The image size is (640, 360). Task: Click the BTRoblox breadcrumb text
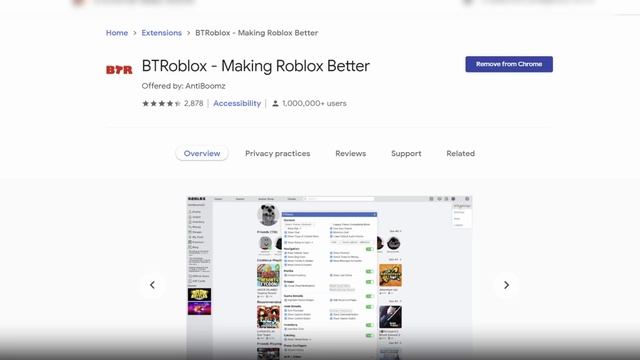pos(256,33)
